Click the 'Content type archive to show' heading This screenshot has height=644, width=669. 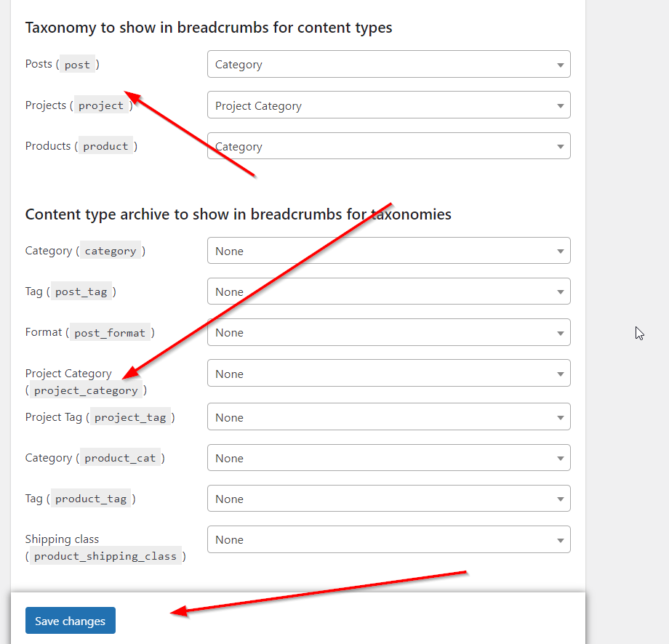pyautogui.click(x=238, y=214)
